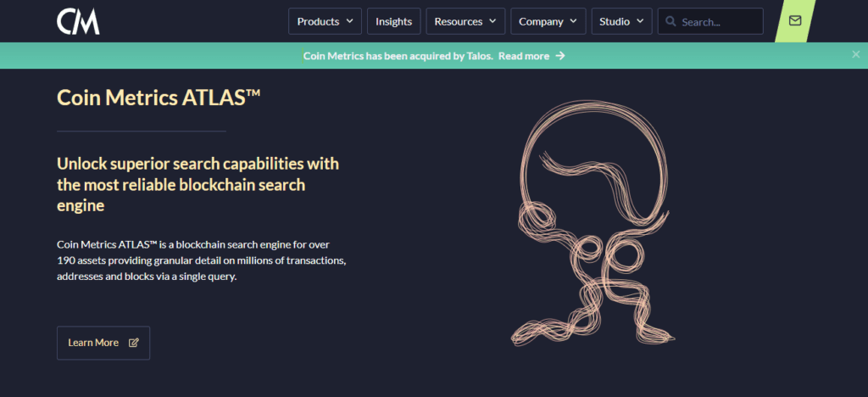868x397 pixels.
Task: Click the arrow icon beside Read more
Action: [560, 56]
